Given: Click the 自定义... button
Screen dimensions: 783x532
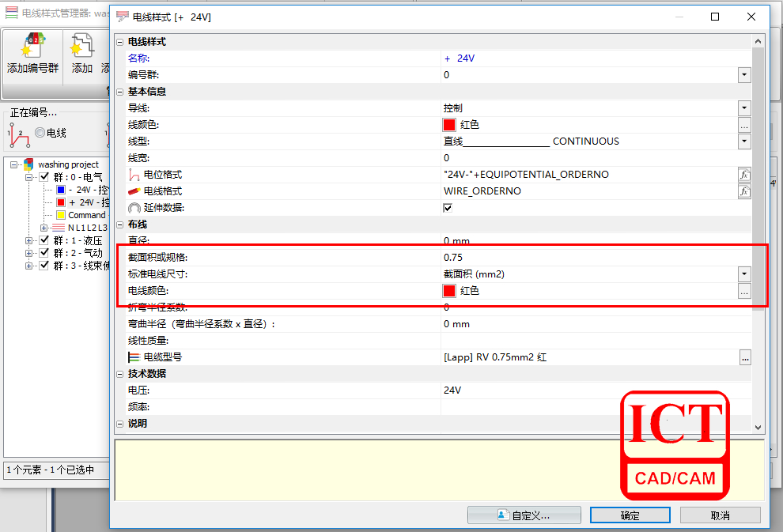Looking at the screenshot, I should coord(524,515).
